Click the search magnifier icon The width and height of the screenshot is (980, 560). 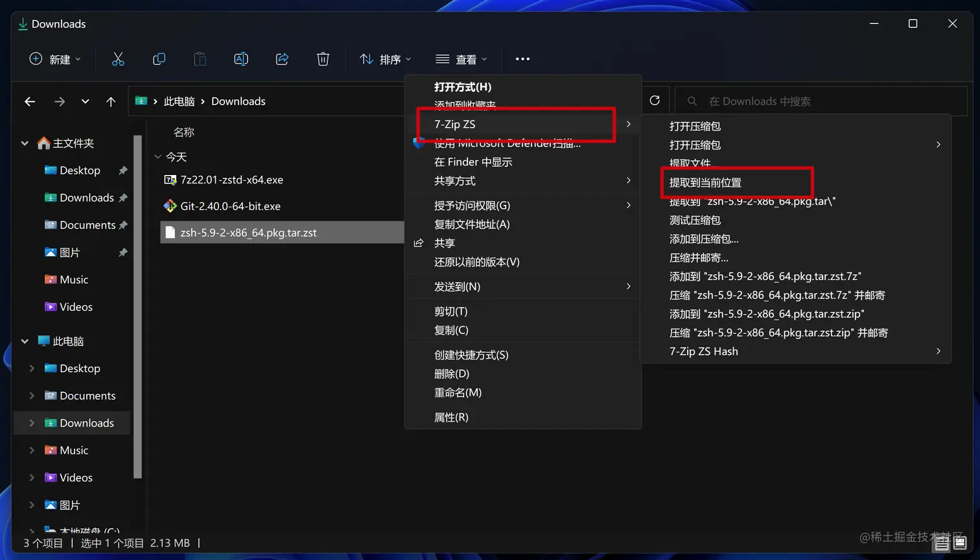pos(692,101)
